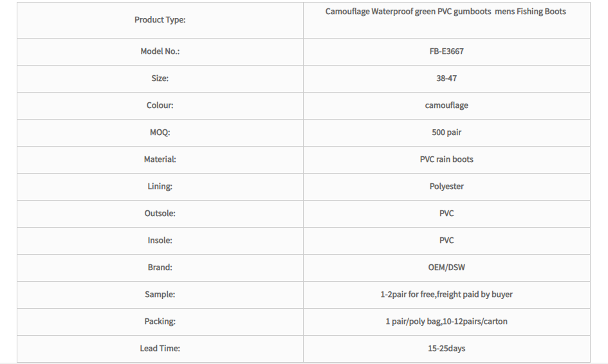The width and height of the screenshot is (608, 364).
Task: Click the Outsole label
Action: pos(160,214)
